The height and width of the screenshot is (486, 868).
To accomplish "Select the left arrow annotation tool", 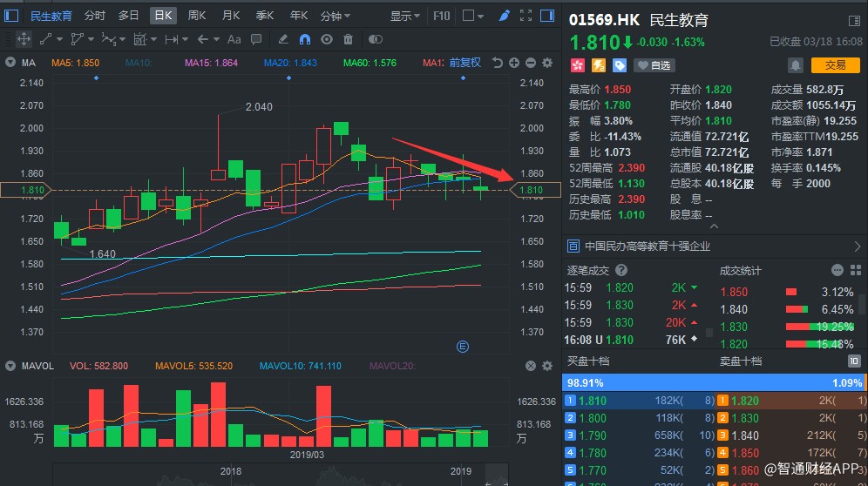I will point(202,39).
